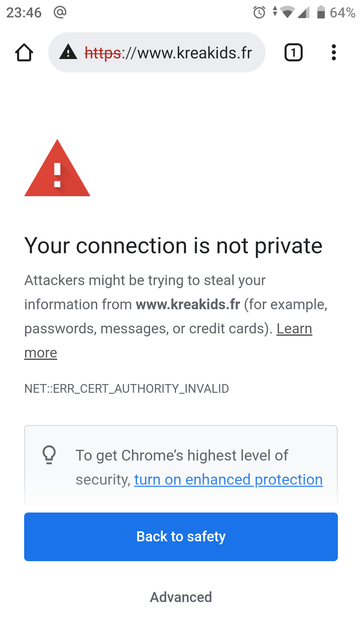The width and height of the screenshot is (362, 644).
Task: Open the "Learn more" link
Action: click(294, 329)
